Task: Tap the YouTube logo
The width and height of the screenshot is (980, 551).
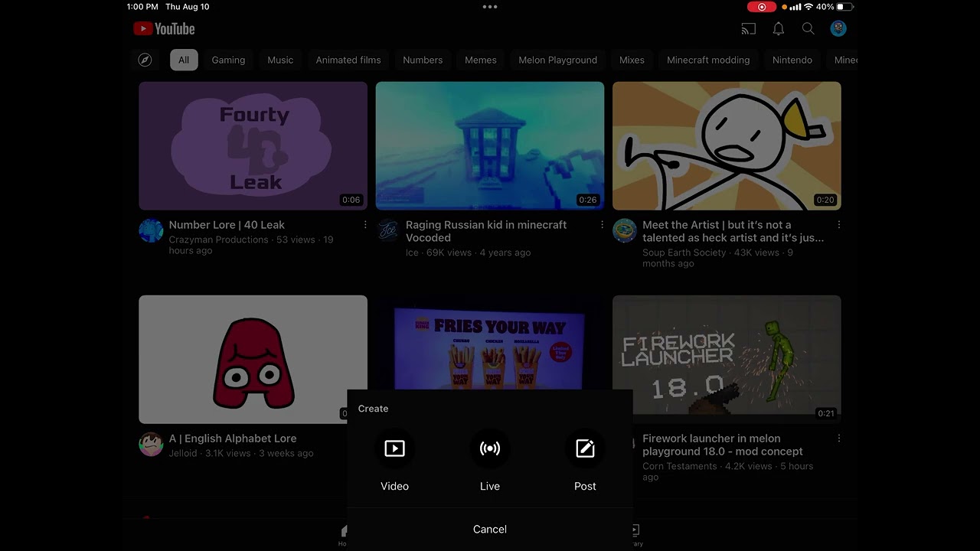Action: (x=164, y=28)
